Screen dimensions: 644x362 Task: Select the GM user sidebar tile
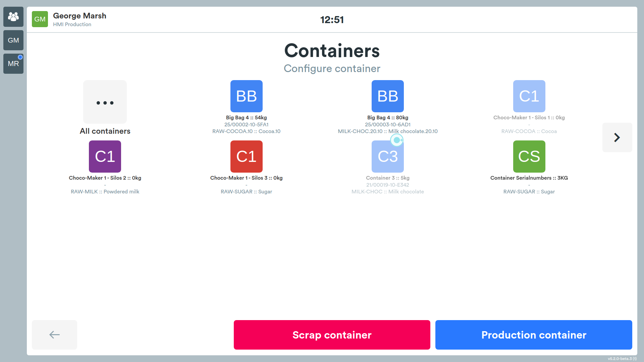click(x=13, y=40)
